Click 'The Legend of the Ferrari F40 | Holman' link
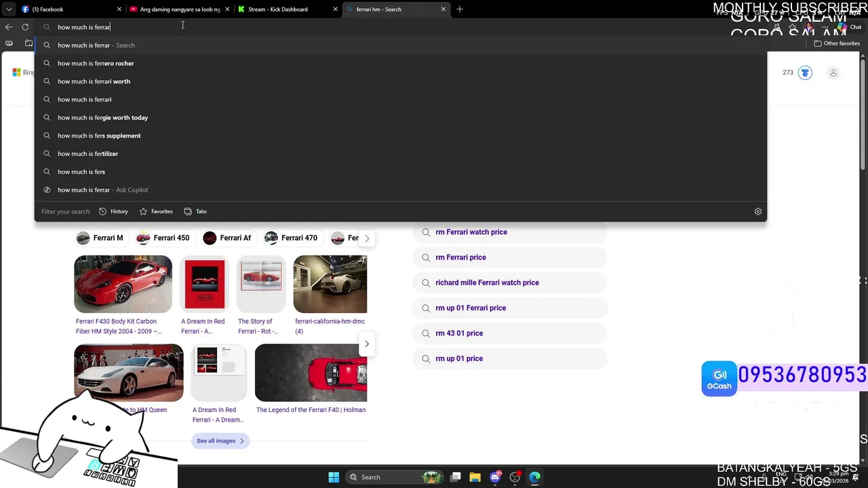The height and width of the screenshot is (488, 868). click(311, 410)
